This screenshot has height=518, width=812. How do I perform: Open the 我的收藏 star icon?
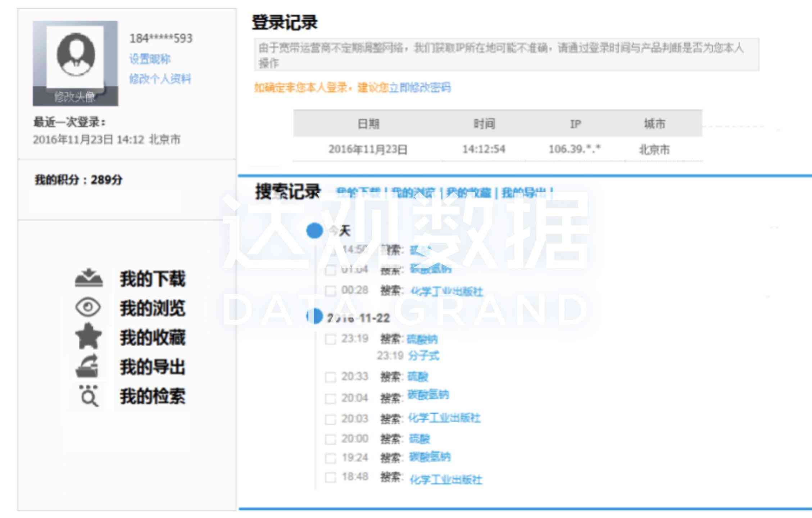click(89, 336)
